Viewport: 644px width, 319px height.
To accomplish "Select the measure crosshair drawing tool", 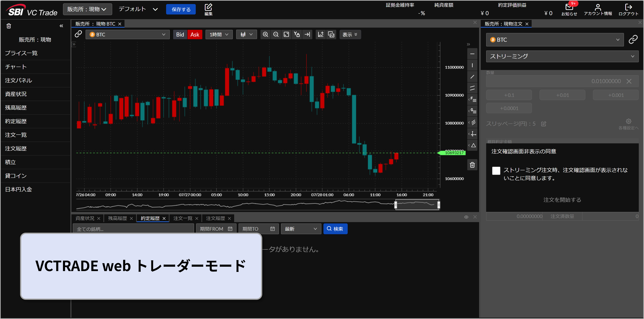I will 472,134.
